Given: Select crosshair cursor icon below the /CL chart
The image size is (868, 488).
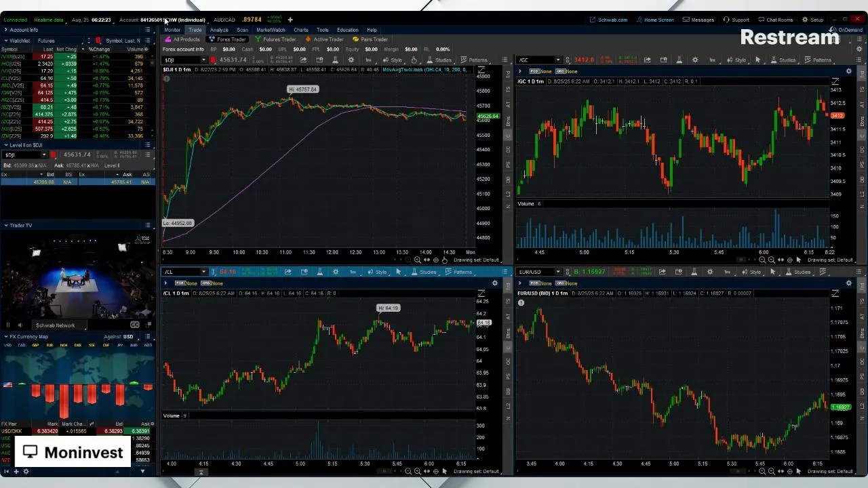Looking at the screenshot, I should pos(435,471).
